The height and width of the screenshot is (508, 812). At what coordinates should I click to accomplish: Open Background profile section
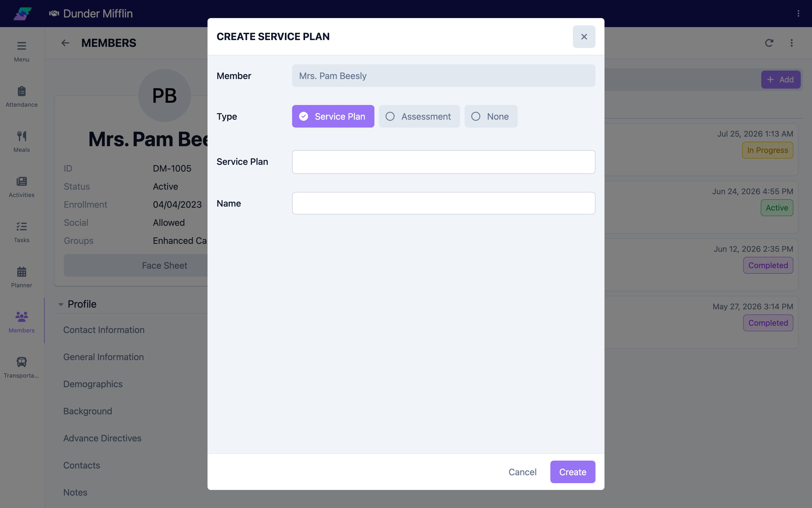click(x=88, y=411)
